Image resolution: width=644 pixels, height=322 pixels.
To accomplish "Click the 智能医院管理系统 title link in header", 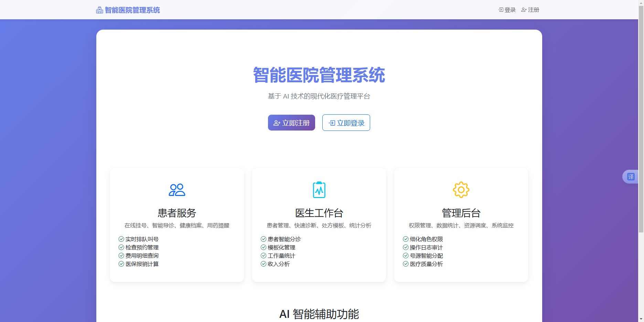I will tap(132, 10).
